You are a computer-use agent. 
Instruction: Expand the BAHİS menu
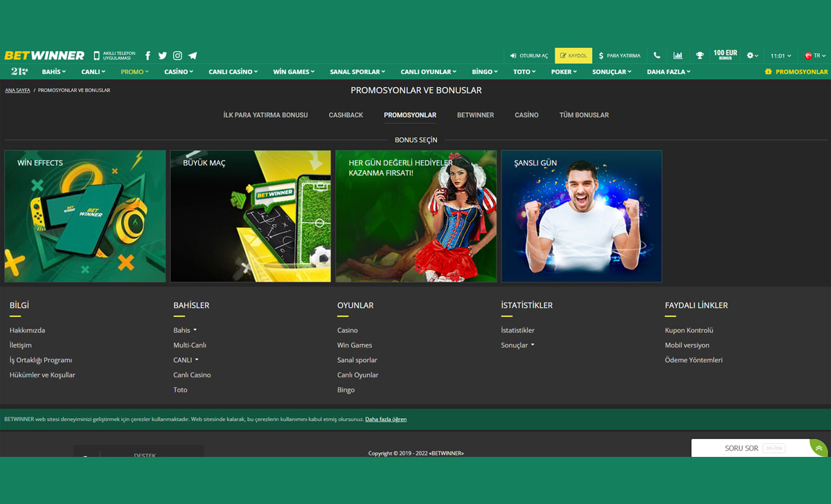pos(54,71)
